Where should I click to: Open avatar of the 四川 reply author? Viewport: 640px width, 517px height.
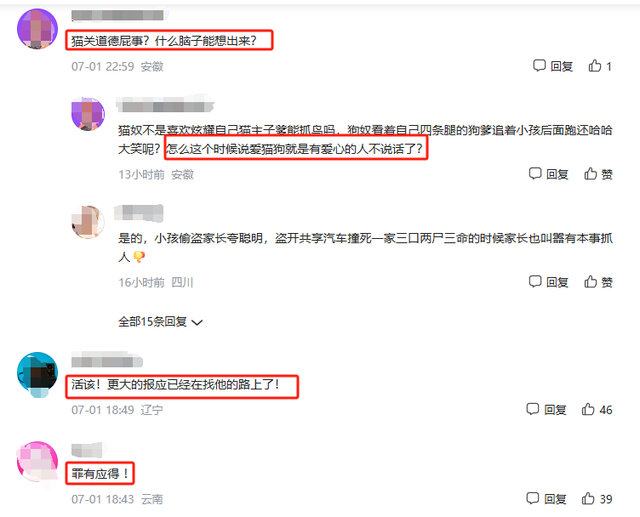88,222
